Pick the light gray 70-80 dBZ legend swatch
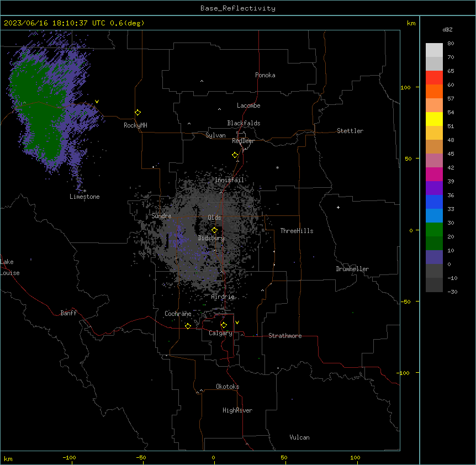The image size is (476, 465). 434,50
